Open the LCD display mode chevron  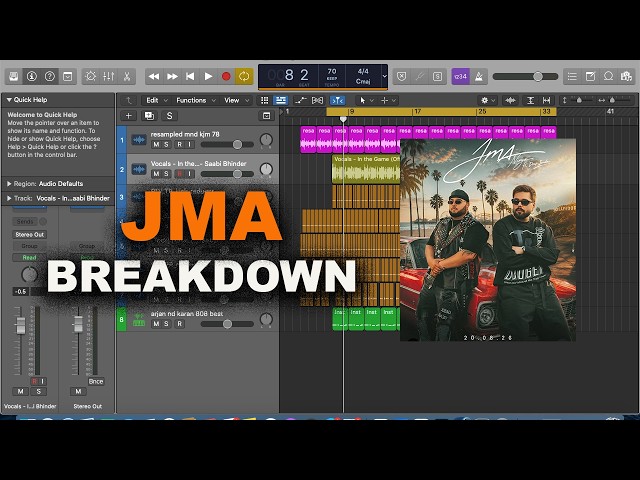pyautogui.click(x=384, y=76)
